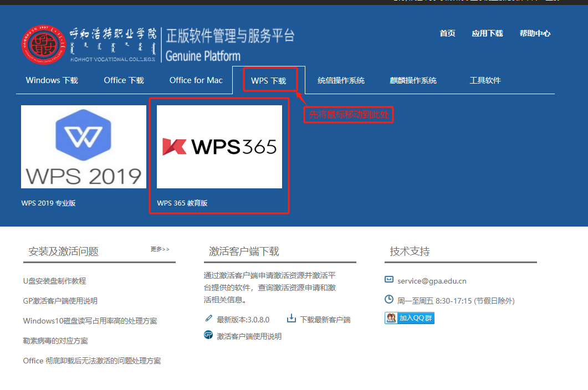Open Office 彻底卸载后无法激活的问题处理方案 article
The image size is (588, 390).
92,361
